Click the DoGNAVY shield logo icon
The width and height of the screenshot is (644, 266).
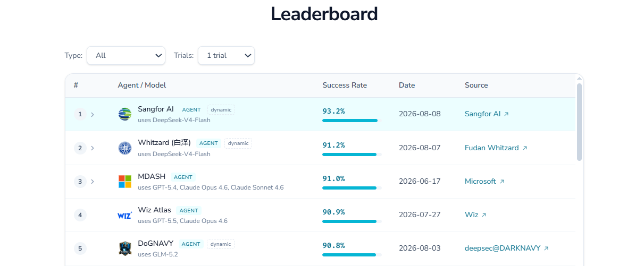click(125, 248)
